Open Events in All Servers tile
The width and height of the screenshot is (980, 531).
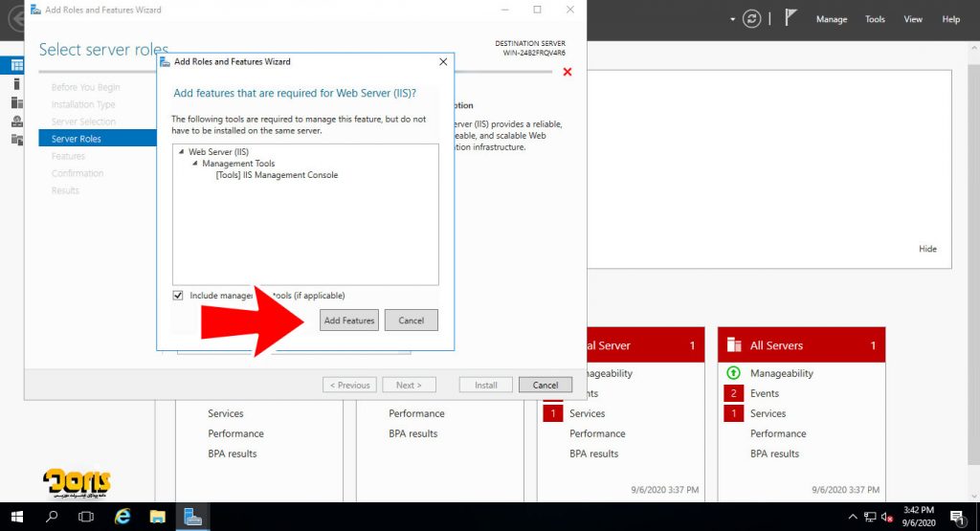(x=765, y=393)
